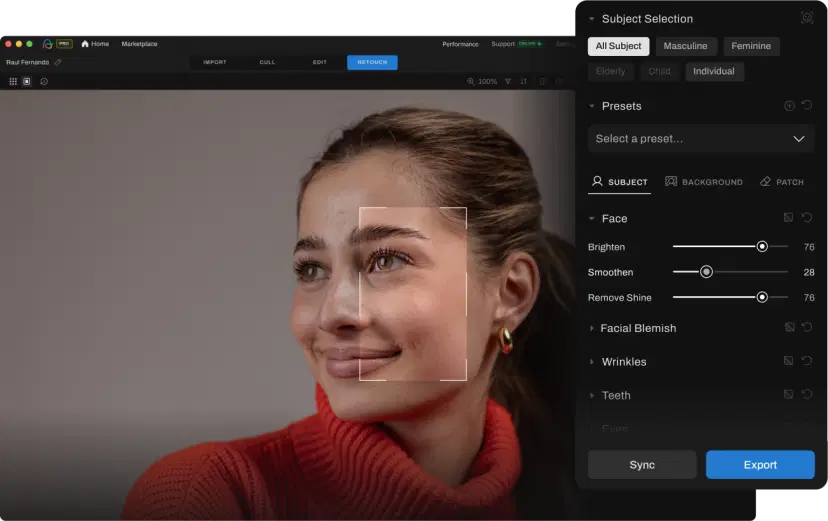Viewport: 828px width, 521px height.
Task: Switch to grid view icon
Action: pyautogui.click(x=13, y=81)
